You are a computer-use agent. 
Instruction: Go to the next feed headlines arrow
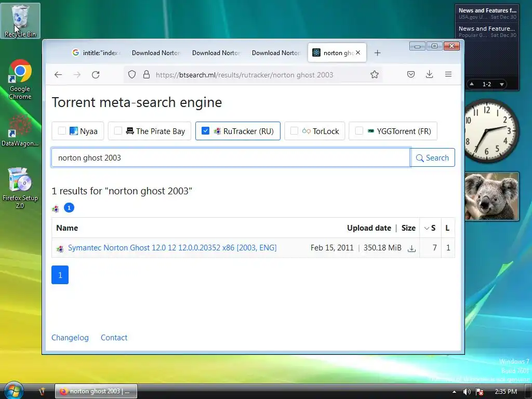tap(502, 84)
